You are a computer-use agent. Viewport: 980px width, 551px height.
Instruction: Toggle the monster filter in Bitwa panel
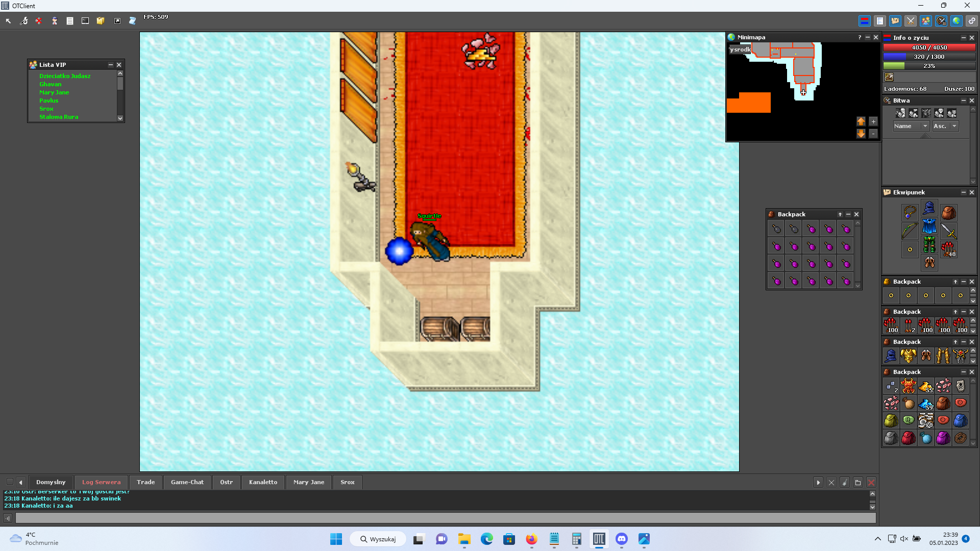tap(926, 113)
